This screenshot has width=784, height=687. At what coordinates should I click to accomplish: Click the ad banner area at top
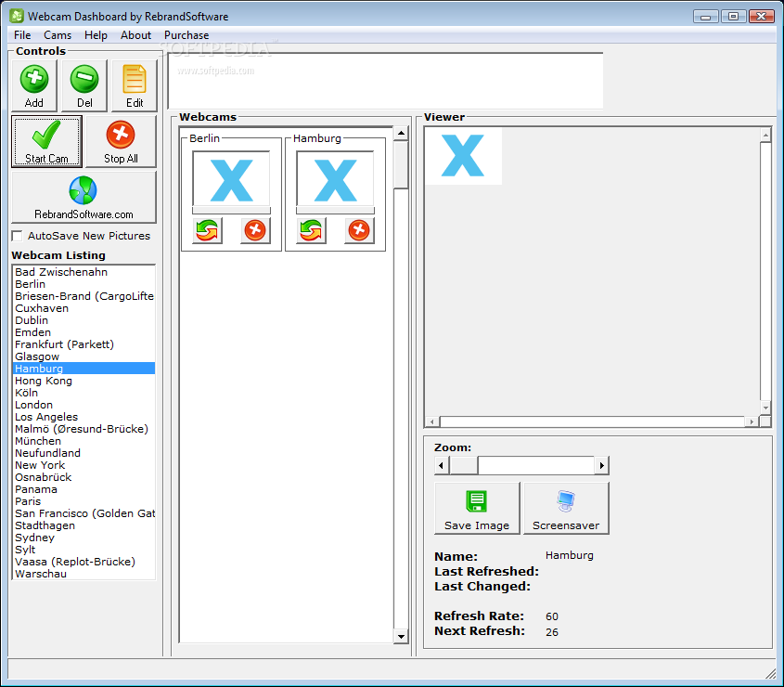(x=385, y=81)
